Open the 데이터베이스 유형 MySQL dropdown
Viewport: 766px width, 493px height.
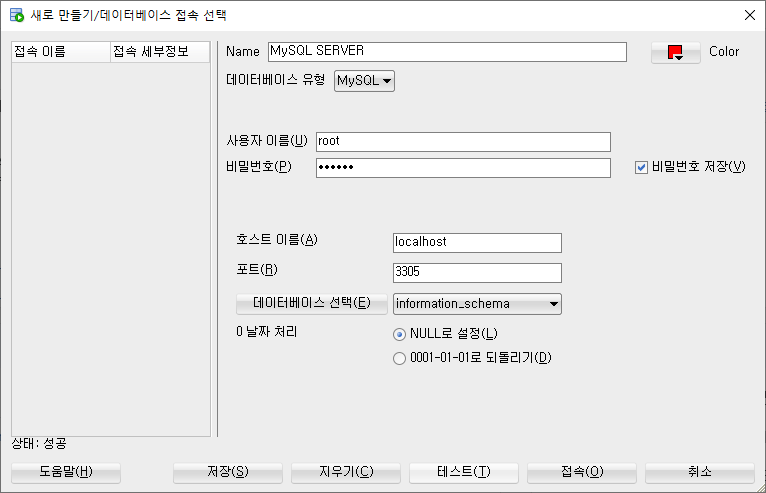[364, 81]
